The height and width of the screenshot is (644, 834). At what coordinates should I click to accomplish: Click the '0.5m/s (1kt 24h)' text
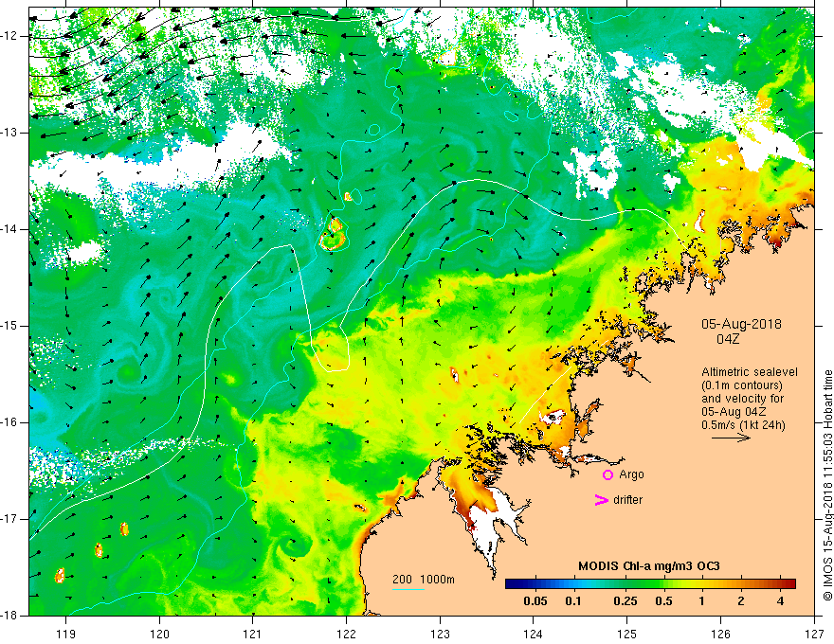[x=743, y=425]
